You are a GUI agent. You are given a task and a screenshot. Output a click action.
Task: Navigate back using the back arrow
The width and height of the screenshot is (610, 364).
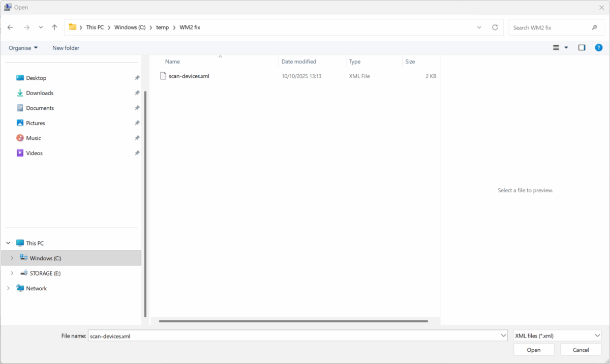[10, 27]
